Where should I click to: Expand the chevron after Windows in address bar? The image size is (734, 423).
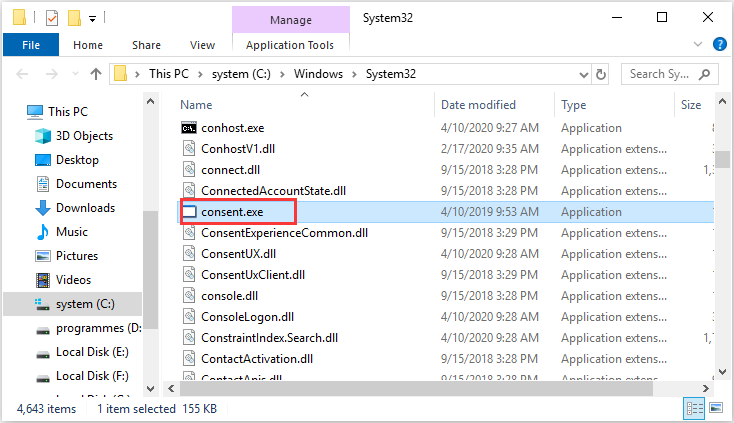(354, 74)
